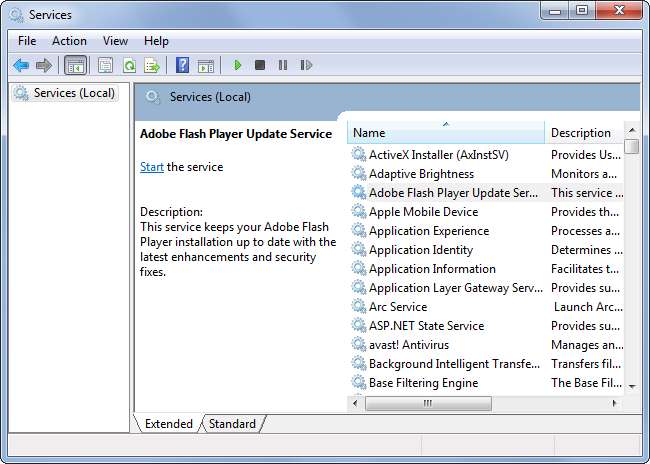
Task: Click the Description column header
Action: pyautogui.click(x=582, y=133)
